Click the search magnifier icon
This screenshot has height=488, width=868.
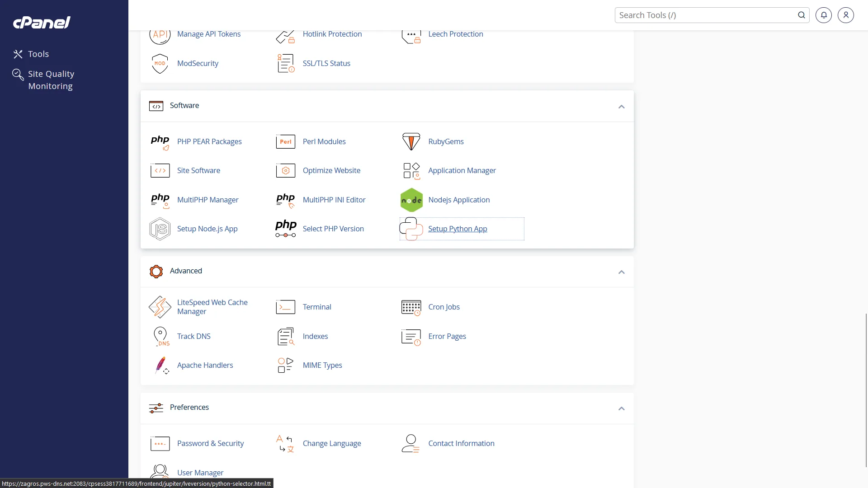[x=802, y=15]
